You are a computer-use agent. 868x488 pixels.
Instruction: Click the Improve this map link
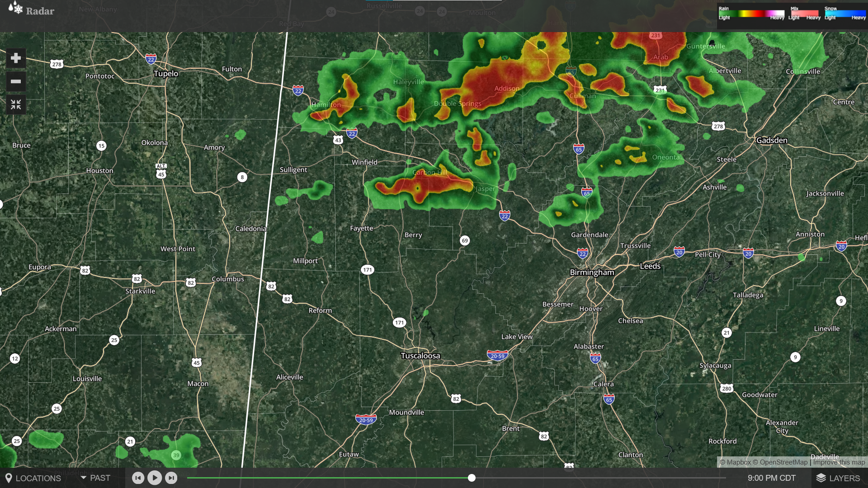tap(839, 462)
